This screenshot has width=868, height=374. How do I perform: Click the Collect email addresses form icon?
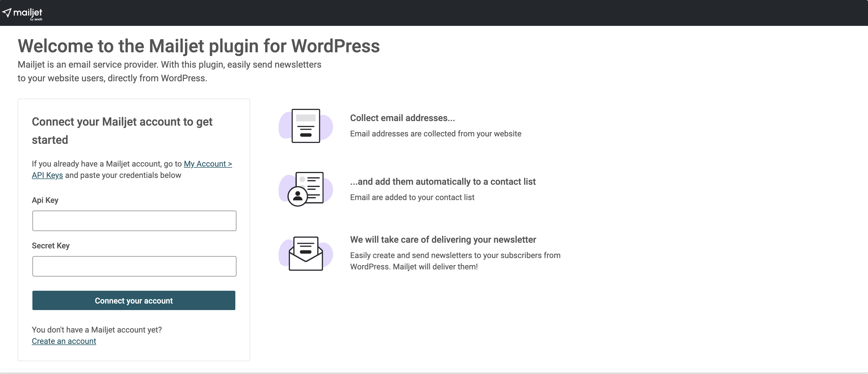click(x=306, y=126)
